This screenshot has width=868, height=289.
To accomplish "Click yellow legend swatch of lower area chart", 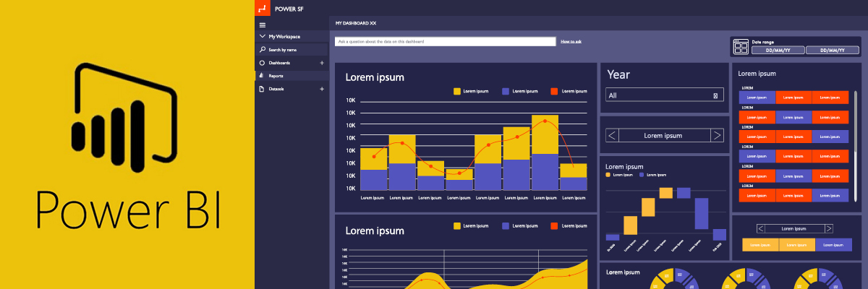I will tap(457, 226).
